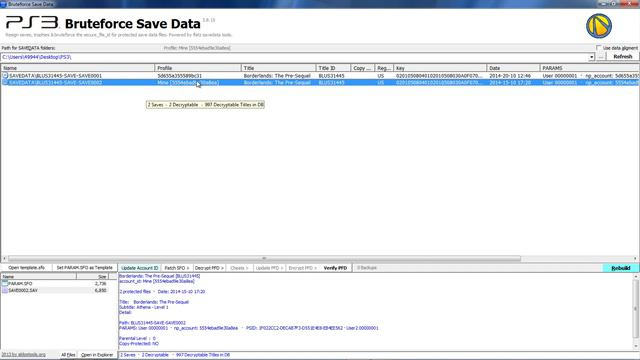This screenshot has width=640, height=360.
Task: Click Open template.sfo button
Action: (x=27, y=268)
